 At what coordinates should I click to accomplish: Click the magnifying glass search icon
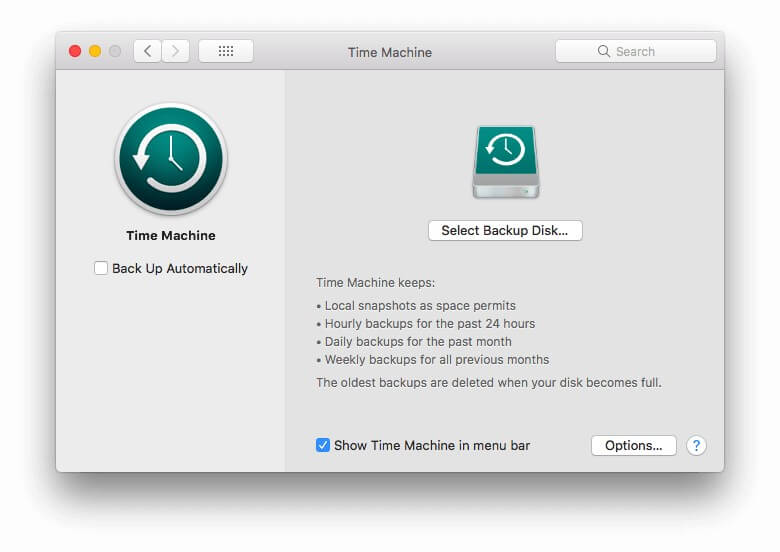pos(603,51)
